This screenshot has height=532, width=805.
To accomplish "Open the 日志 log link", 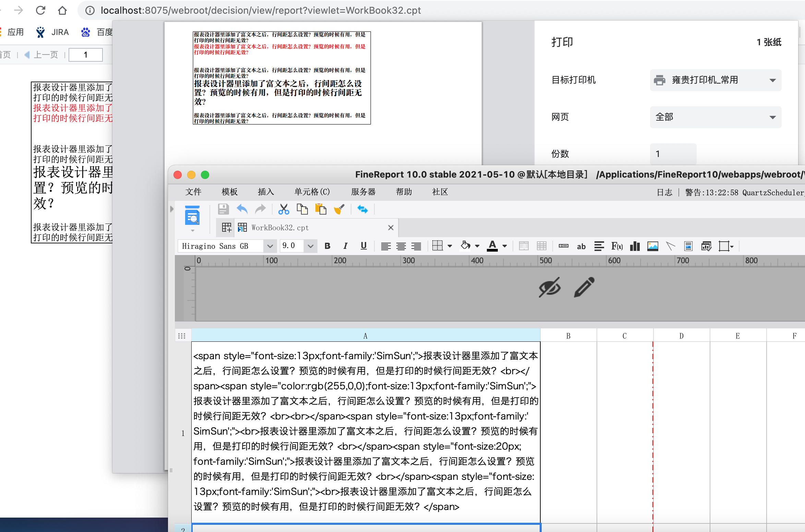I will pos(664,192).
